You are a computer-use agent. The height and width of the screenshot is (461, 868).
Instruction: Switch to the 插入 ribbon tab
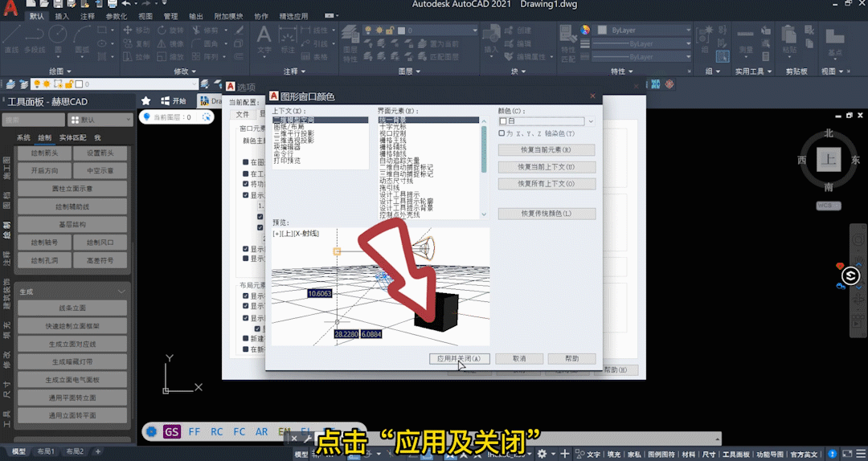click(x=62, y=16)
